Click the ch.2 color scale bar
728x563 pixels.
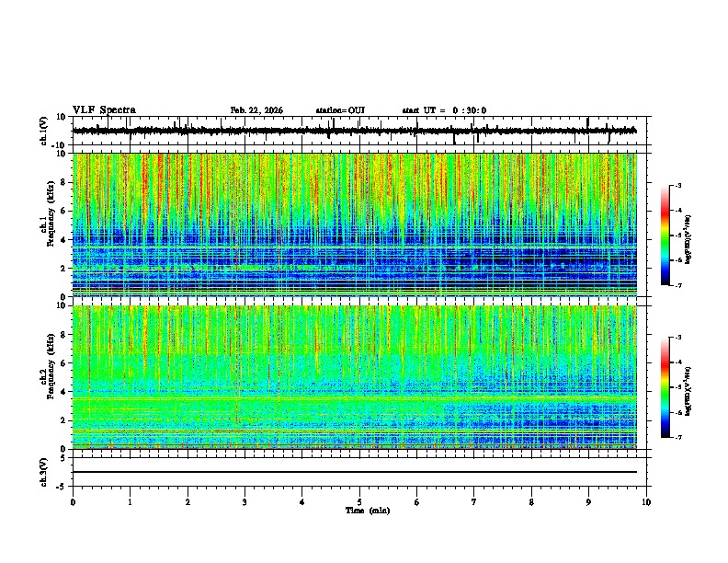pyautogui.click(x=665, y=387)
